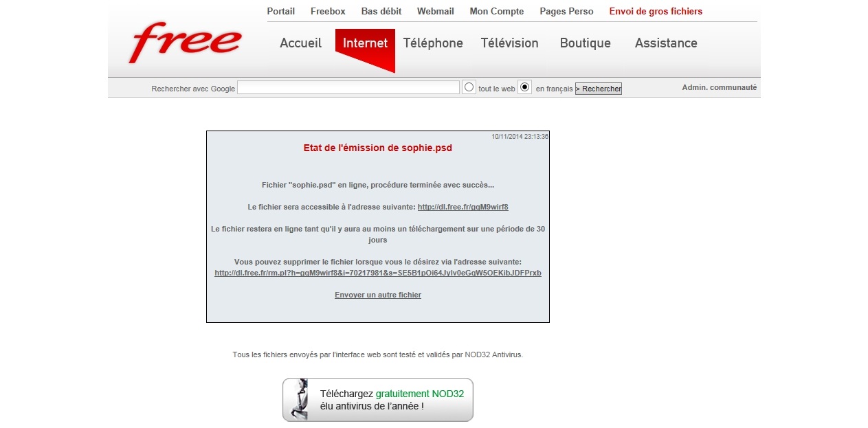Visit the Boutique tab

(585, 43)
